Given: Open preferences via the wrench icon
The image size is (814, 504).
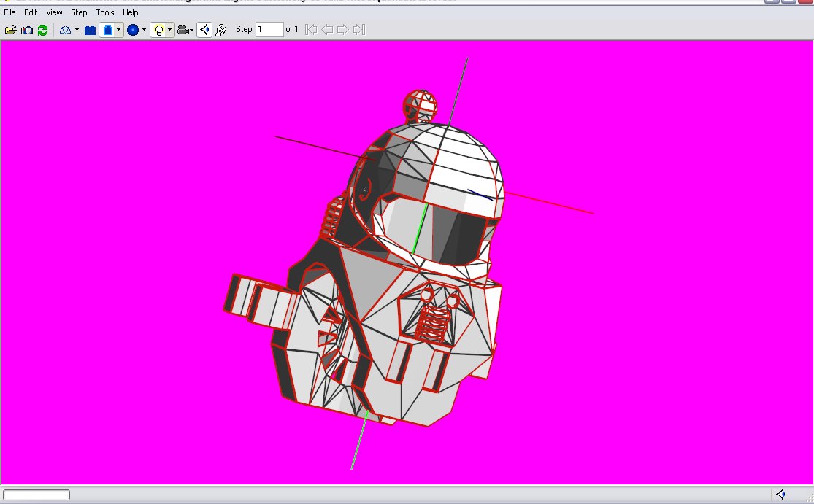Looking at the screenshot, I should tap(221, 30).
